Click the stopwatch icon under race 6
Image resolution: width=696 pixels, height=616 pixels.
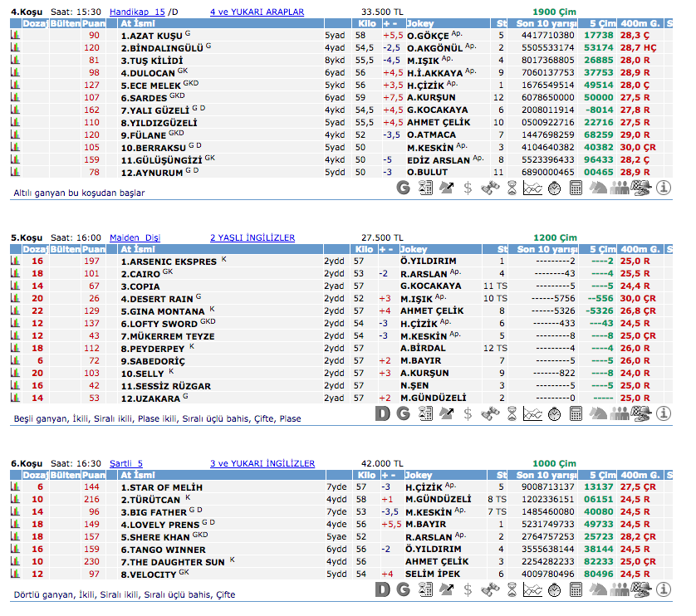(554, 590)
